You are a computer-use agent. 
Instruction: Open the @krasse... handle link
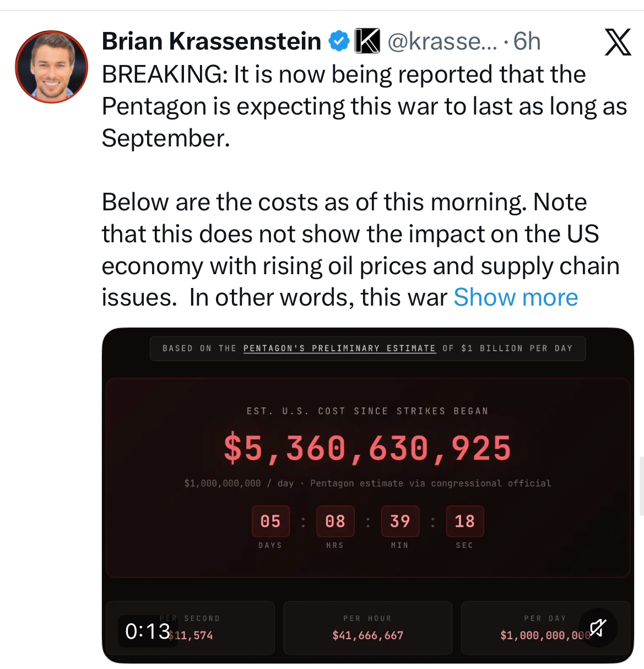tap(442, 41)
